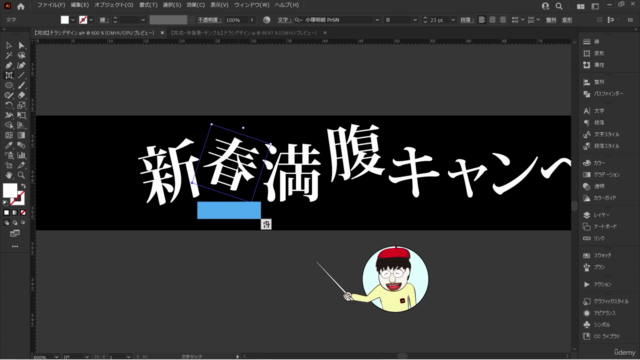Open the ファイル(F) menu
Viewport: 640px width, 360px height.
pos(51,5)
